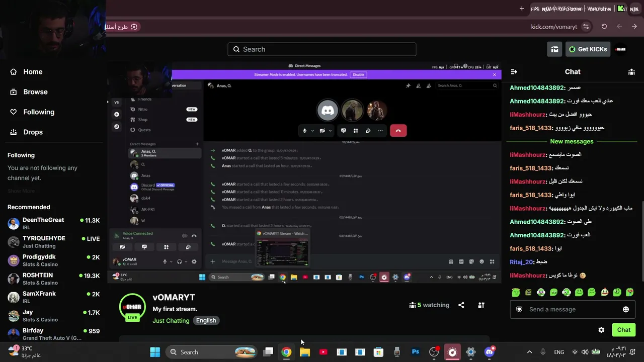Viewport: 644px width, 362px height.
Task: Open the Windows Start menu
Action: click(x=155, y=352)
